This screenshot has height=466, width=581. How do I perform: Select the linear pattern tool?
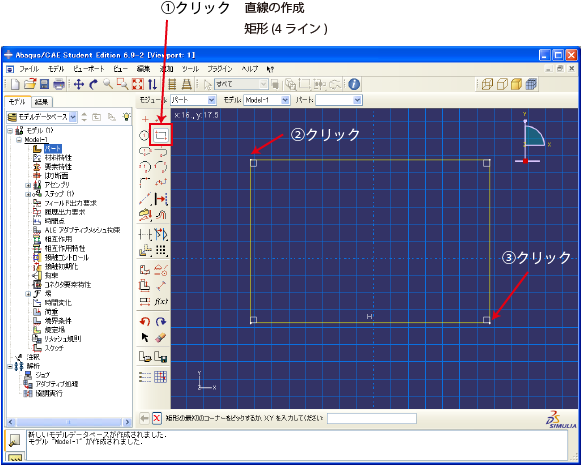pos(161,251)
